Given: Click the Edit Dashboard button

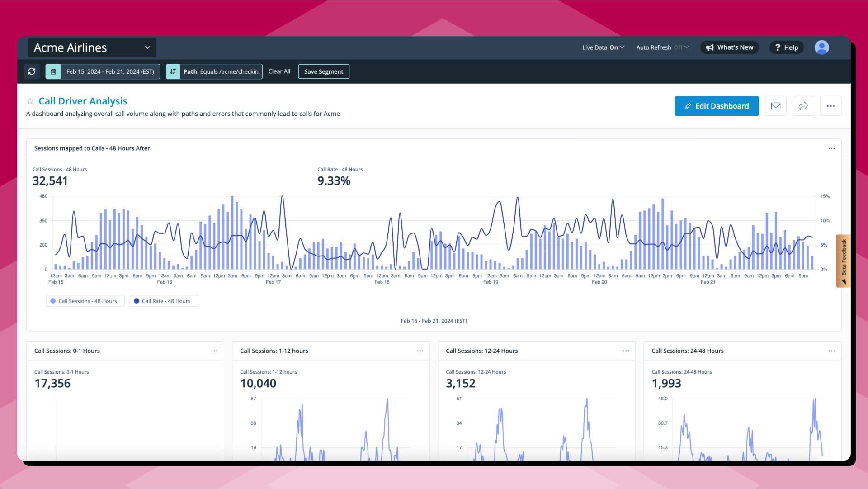Looking at the screenshot, I should point(717,106).
